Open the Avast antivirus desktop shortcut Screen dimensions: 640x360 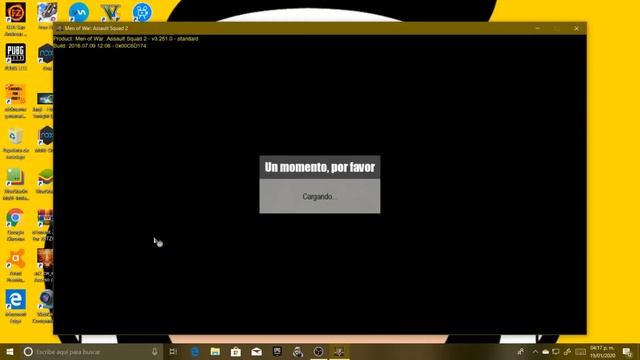click(16, 259)
